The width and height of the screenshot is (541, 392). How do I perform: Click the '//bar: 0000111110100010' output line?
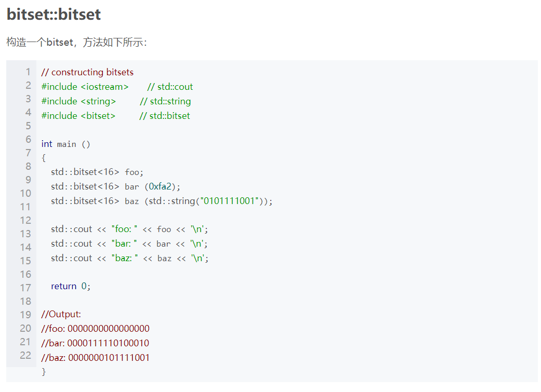[95, 343]
